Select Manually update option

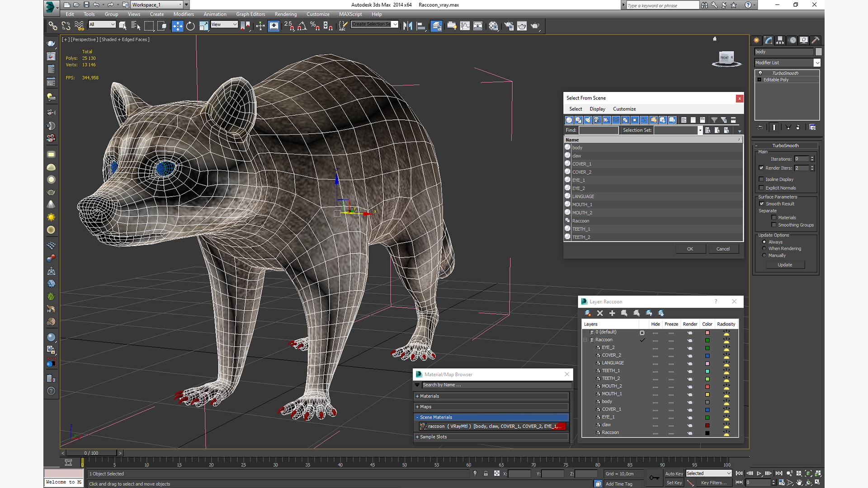tap(764, 255)
